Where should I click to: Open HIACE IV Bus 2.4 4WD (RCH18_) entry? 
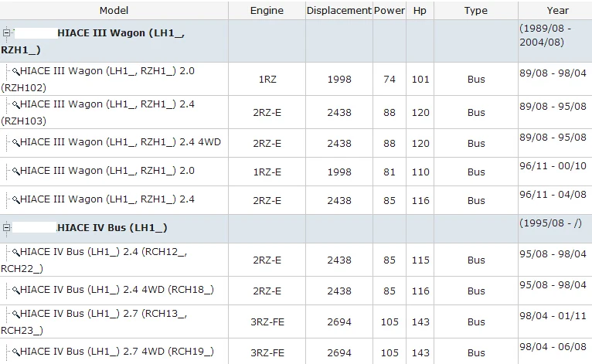pos(117,290)
